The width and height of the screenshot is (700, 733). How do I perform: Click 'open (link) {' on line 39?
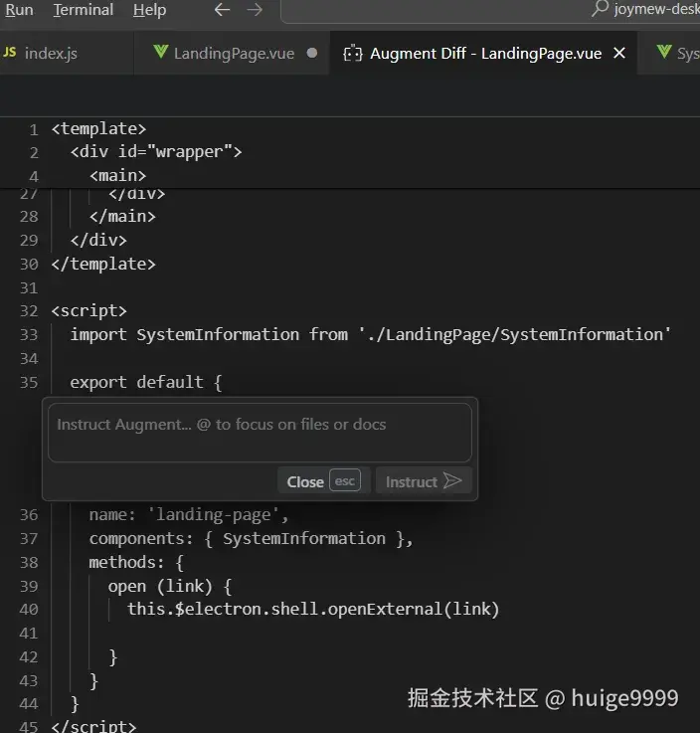click(170, 586)
